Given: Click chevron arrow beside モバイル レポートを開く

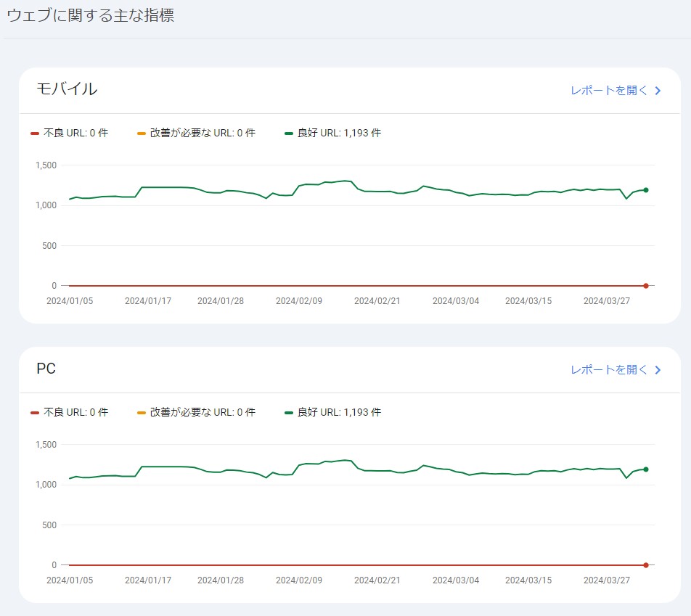Looking at the screenshot, I should 658,91.
